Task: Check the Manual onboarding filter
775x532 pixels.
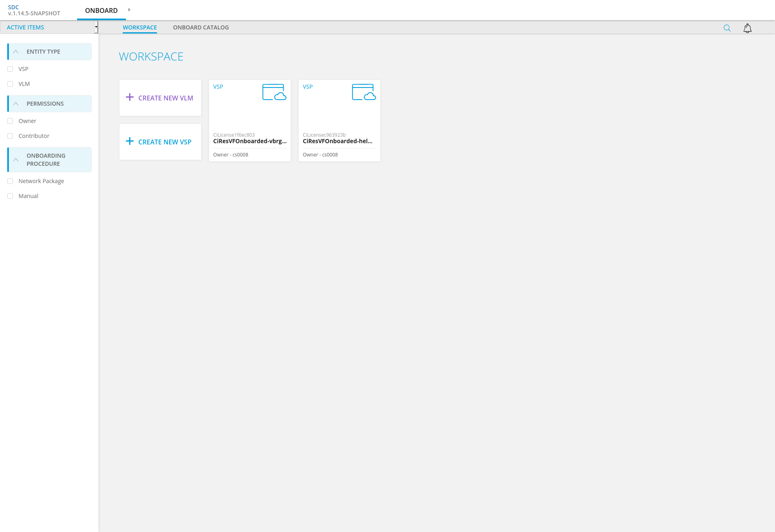Action: [10, 196]
